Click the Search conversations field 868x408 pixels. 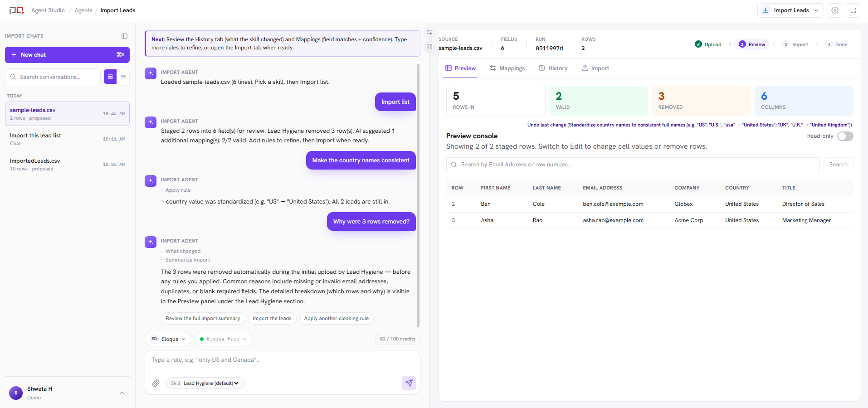pos(53,77)
